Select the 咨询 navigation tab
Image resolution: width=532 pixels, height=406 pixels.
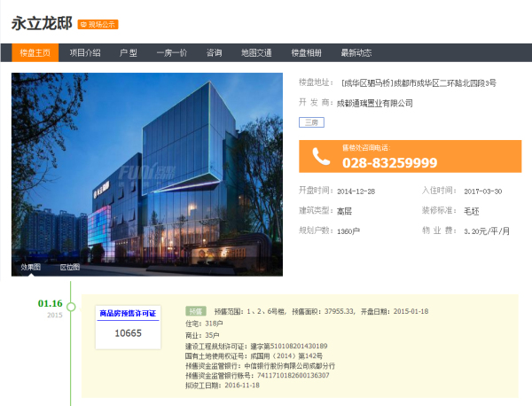[x=214, y=53]
